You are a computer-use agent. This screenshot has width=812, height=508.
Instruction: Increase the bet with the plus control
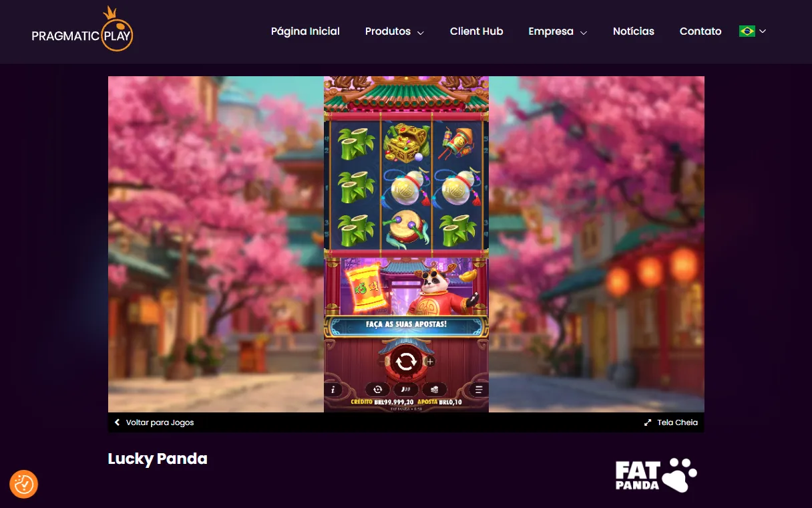coord(430,362)
